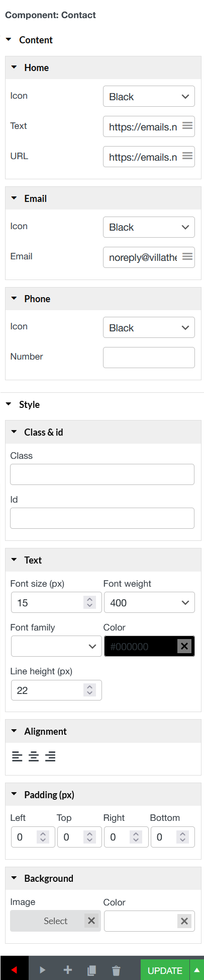The image size is (204, 980).
Task: Select center text alignment icon
Action: pos(34,756)
